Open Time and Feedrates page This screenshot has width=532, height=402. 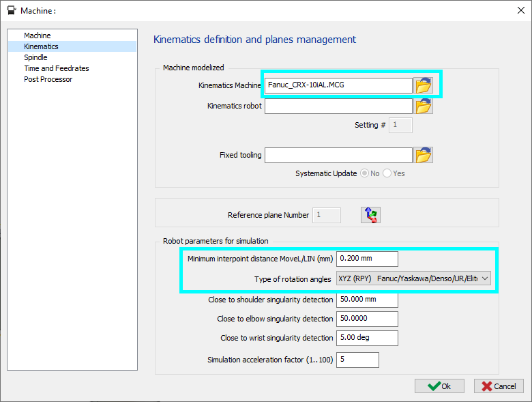[x=57, y=68]
